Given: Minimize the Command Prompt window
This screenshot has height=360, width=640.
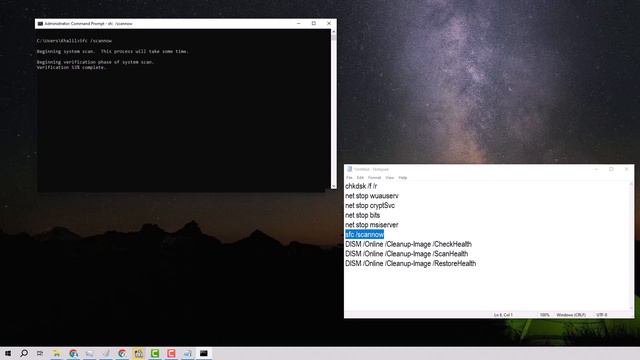Looking at the screenshot, I should [x=298, y=24].
